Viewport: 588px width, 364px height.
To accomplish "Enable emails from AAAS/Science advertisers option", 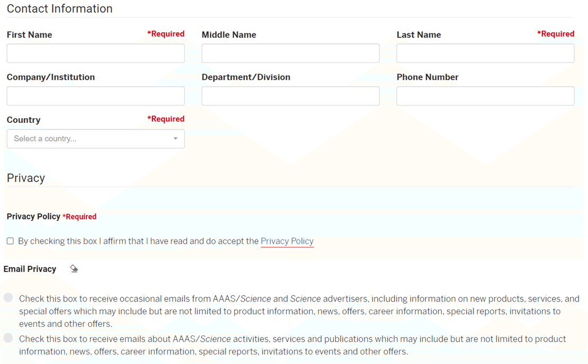I will coord(8,298).
